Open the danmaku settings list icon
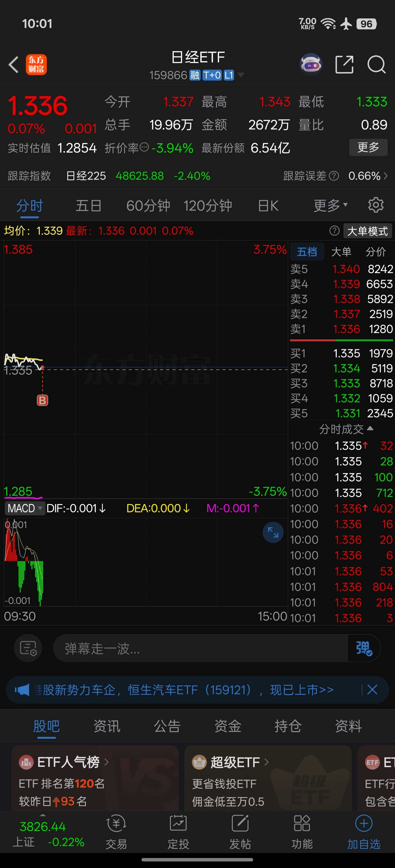This screenshot has width=395, height=868. tap(28, 648)
